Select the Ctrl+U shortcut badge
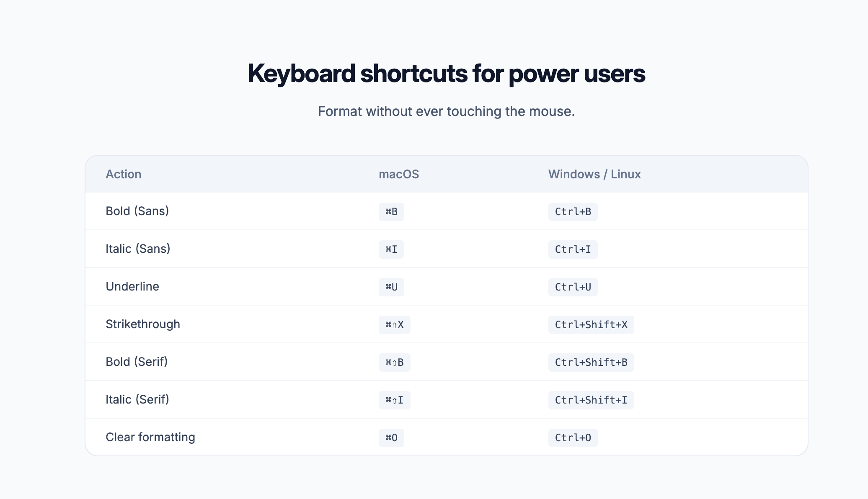The height and width of the screenshot is (499, 868). [x=573, y=287]
